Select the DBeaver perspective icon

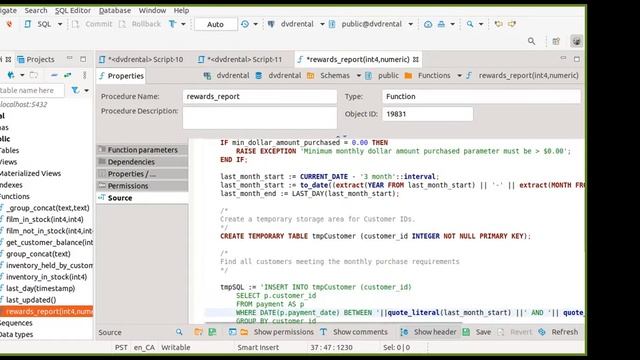tap(577, 41)
